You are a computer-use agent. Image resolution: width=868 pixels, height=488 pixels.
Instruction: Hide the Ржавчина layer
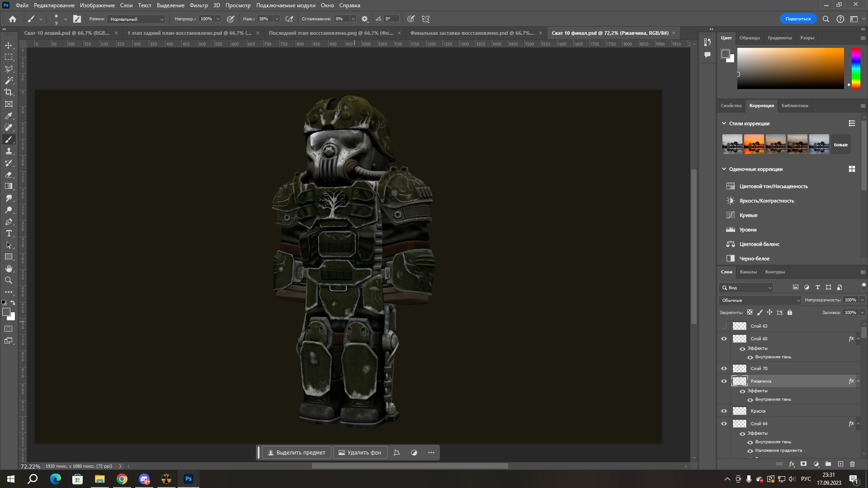pos(724,381)
